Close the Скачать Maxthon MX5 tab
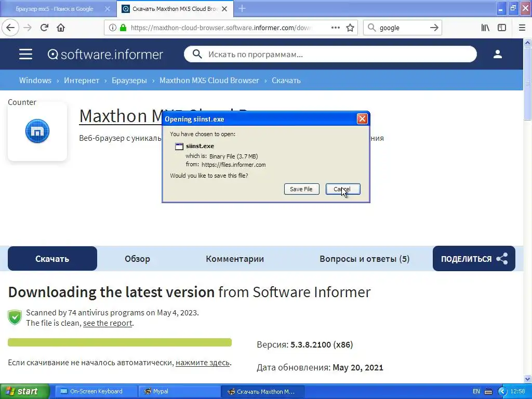 (224, 9)
